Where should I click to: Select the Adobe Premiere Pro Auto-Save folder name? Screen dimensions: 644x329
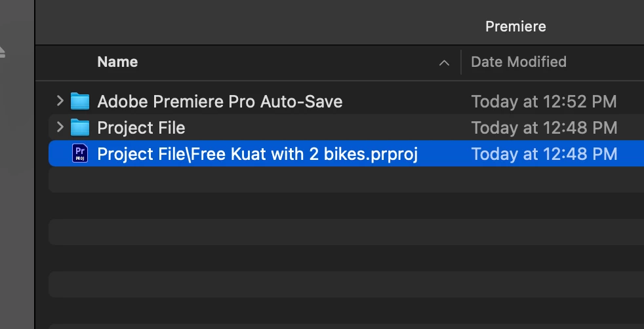coord(220,102)
